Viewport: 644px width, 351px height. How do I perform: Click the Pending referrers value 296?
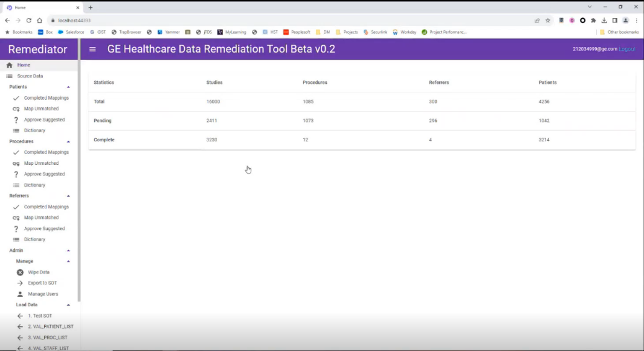(433, 121)
